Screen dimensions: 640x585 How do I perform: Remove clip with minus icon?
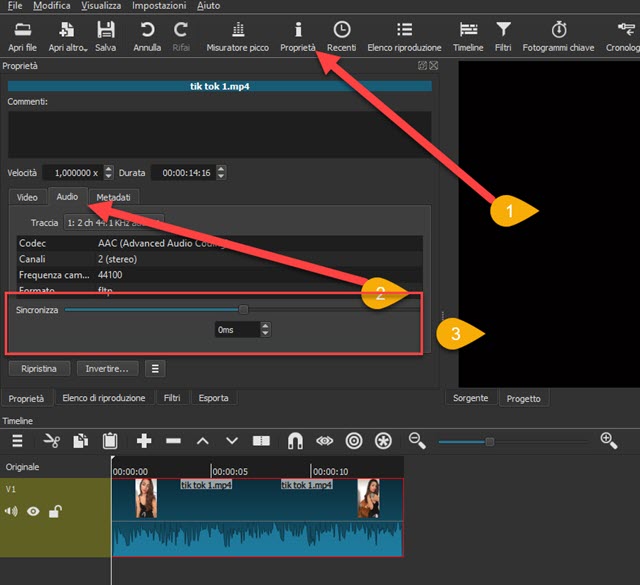[173, 441]
